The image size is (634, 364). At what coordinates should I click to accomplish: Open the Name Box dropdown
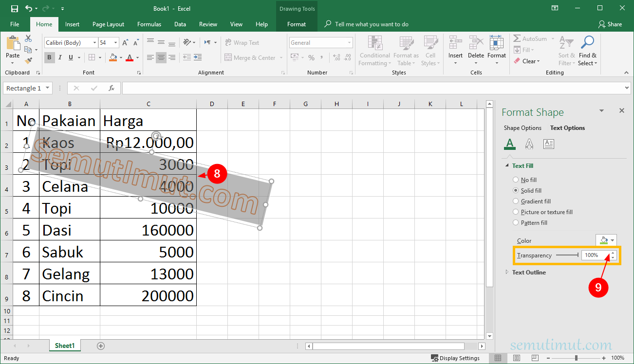point(47,88)
